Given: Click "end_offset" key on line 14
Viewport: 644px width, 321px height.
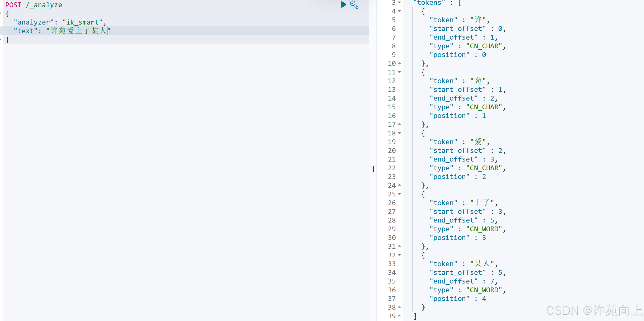Looking at the screenshot, I should pos(454,98).
